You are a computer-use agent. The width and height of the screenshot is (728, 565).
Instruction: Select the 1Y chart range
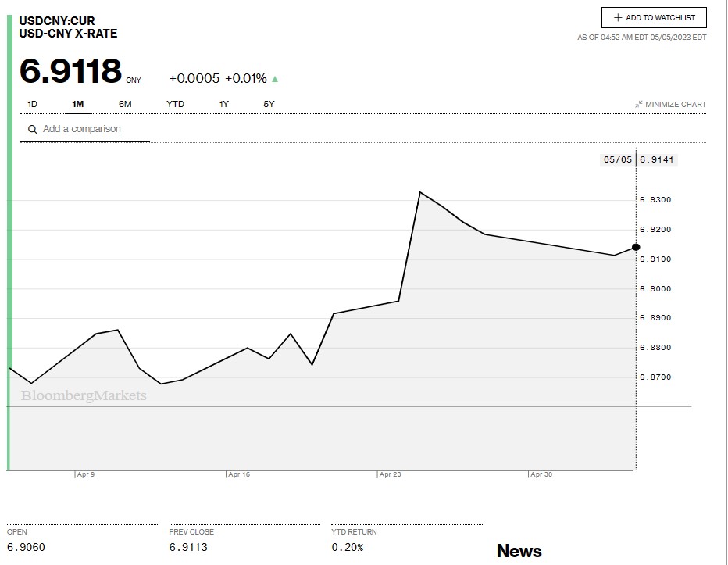point(224,104)
